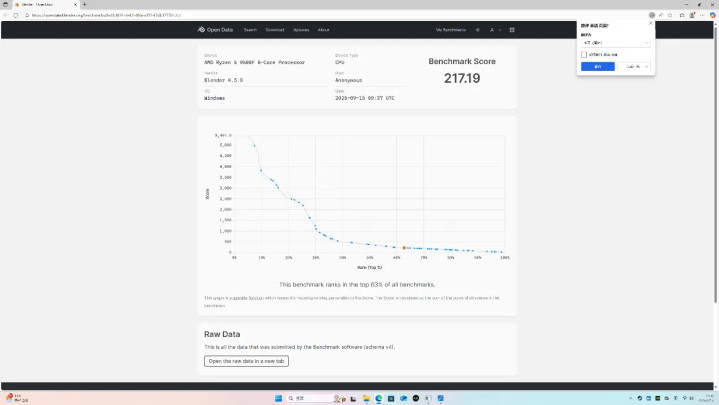Screen dimensions: 719x405
Task: Open the Download menu item
Action: click(x=275, y=30)
